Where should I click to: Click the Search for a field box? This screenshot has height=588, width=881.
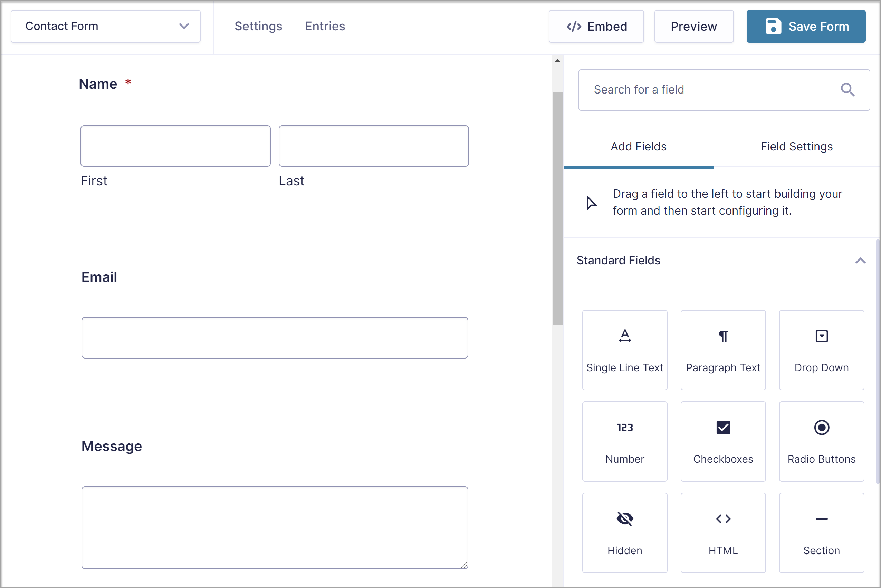724,90
